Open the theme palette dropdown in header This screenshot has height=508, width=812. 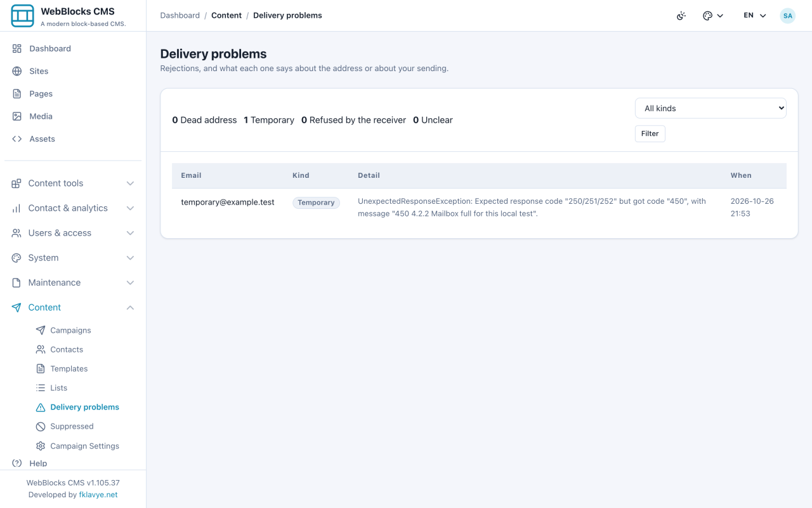(x=713, y=16)
